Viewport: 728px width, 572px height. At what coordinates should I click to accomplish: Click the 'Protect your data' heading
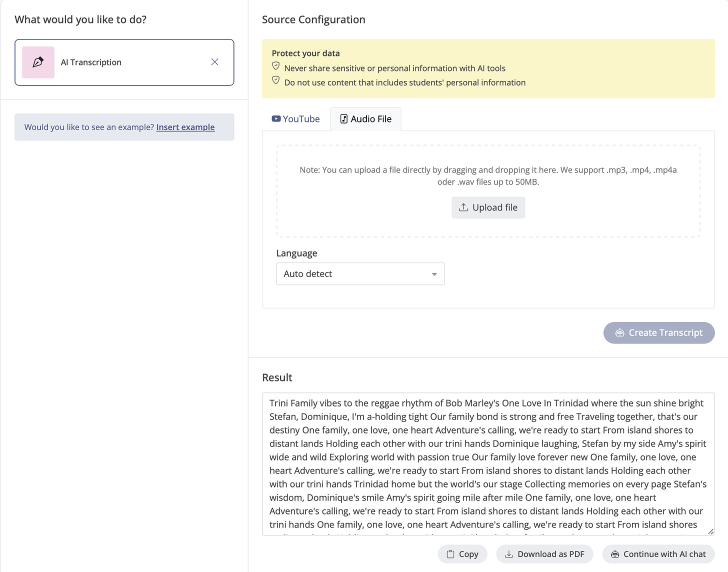point(305,53)
